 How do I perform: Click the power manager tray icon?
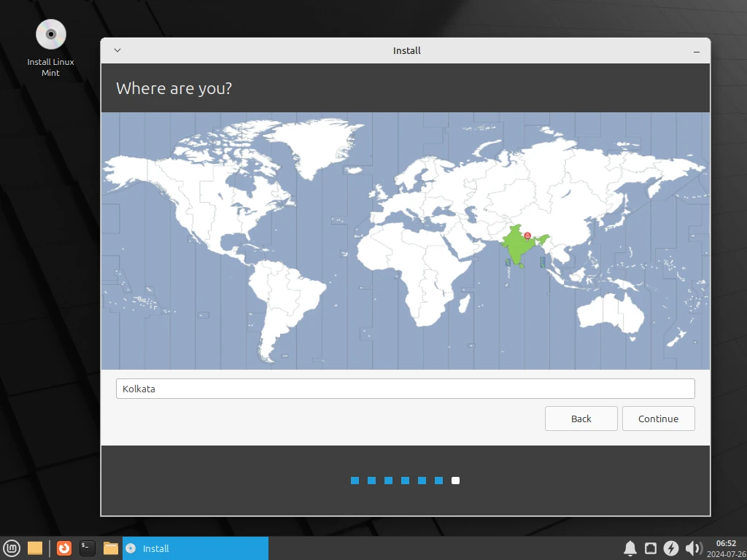pyautogui.click(x=672, y=548)
